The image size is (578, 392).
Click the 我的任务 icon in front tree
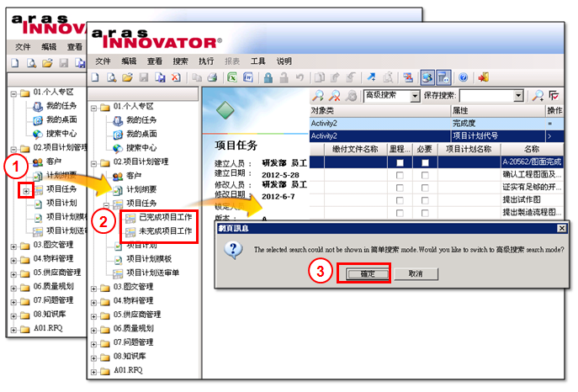click(118, 120)
